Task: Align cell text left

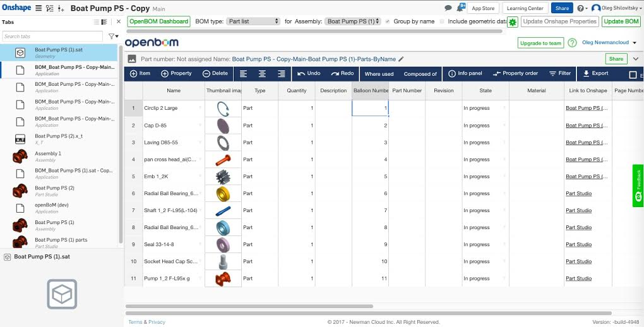Action: click(243, 74)
